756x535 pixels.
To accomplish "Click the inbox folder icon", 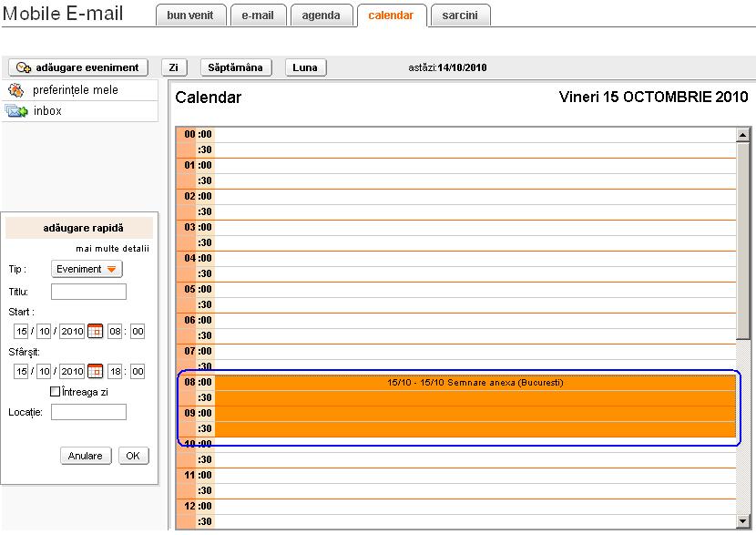I will pyautogui.click(x=16, y=111).
